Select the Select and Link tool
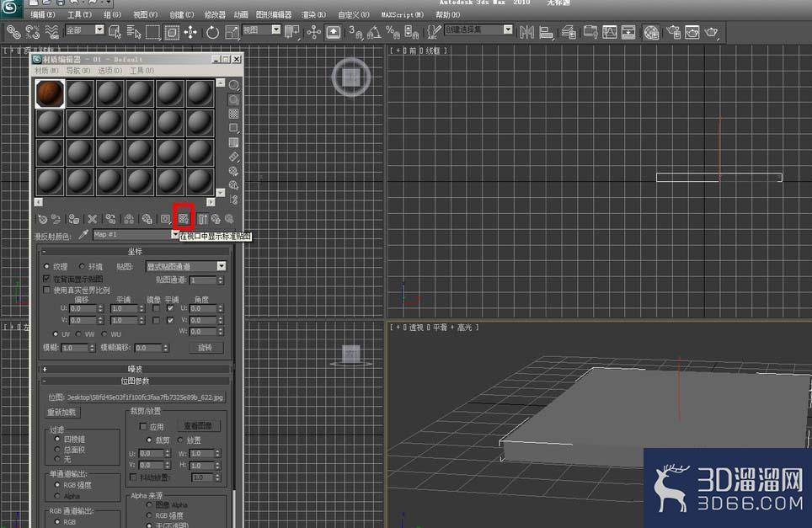 (x=13, y=33)
